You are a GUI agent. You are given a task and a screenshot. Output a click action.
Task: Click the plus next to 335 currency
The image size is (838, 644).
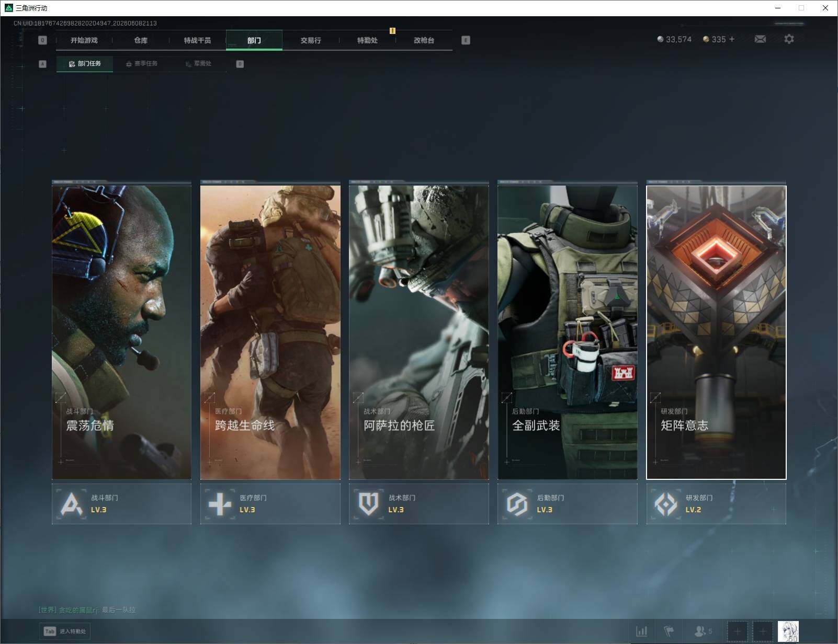pyautogui.click(x=732, y=39)
